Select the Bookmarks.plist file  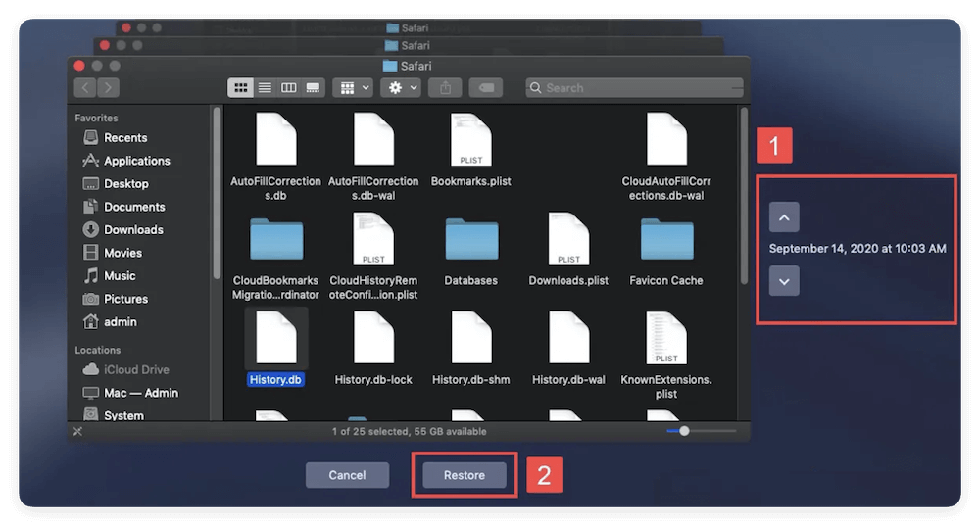coord(471,149)
